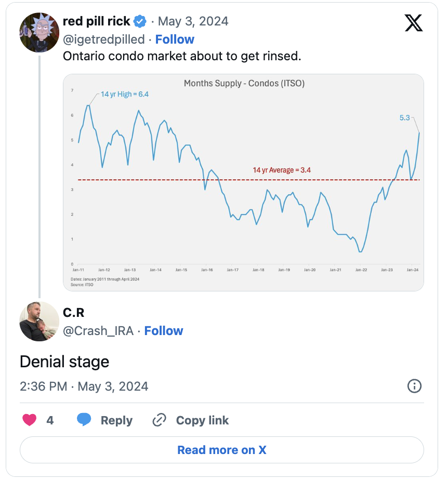Click the Reply text label
Viewport: 448px width, 480px height.
[x=116, y=420]
